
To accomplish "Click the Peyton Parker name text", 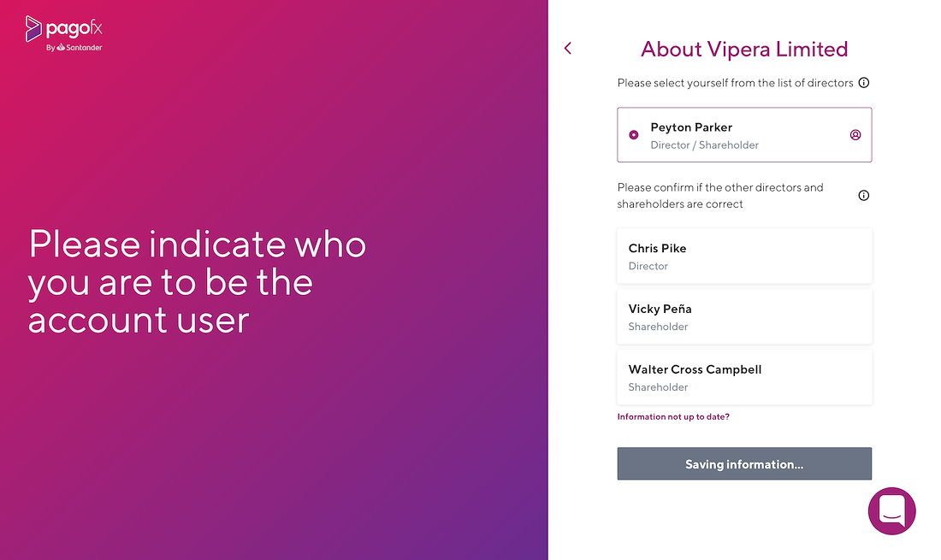I will (691, 127).
